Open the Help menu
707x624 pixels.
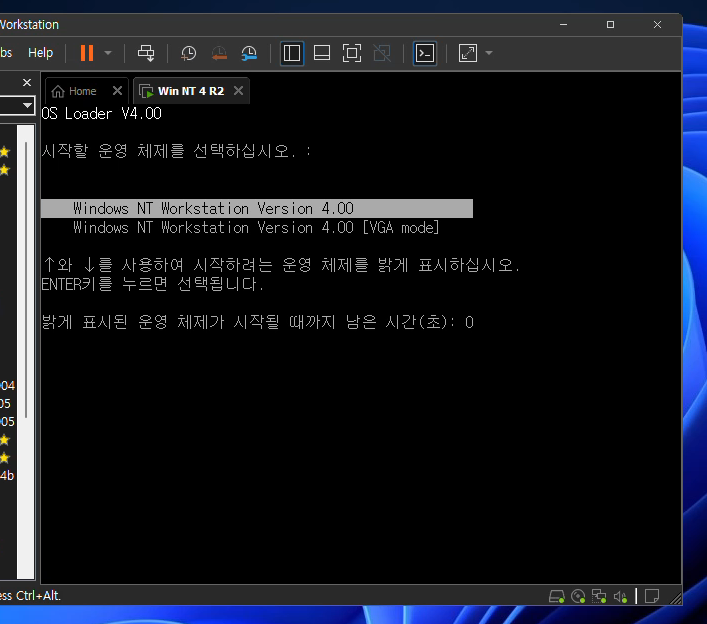[x=41, y=53]
